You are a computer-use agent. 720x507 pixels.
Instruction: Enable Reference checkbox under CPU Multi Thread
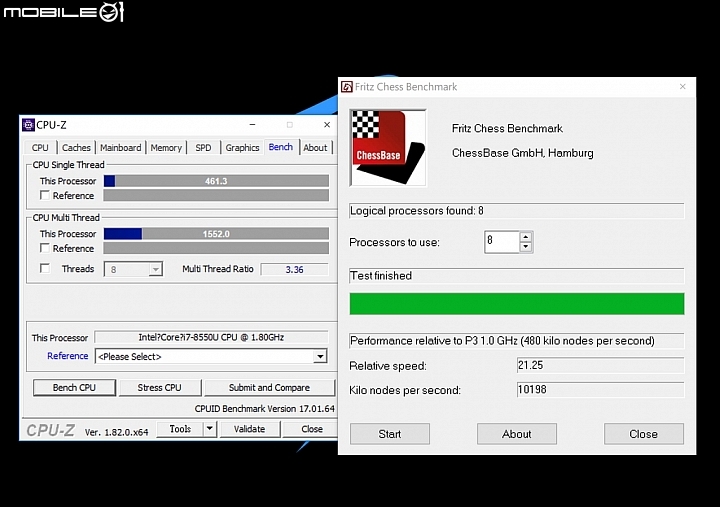[x=45, y=248]
